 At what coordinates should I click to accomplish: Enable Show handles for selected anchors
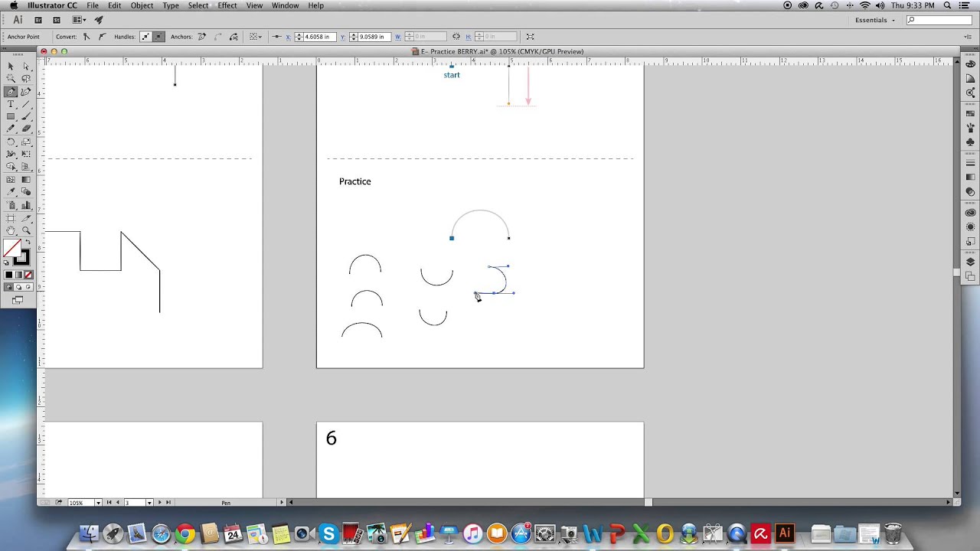click(145, 37)
